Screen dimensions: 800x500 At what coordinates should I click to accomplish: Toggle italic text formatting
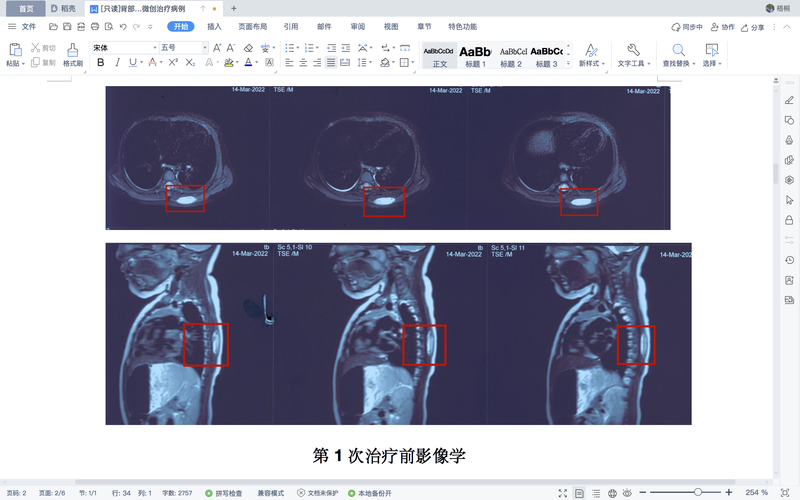click(117, 63)
